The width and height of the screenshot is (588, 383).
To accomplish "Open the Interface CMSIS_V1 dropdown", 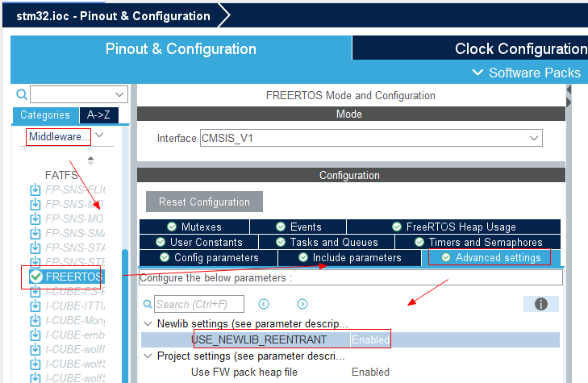I will 371,139.
